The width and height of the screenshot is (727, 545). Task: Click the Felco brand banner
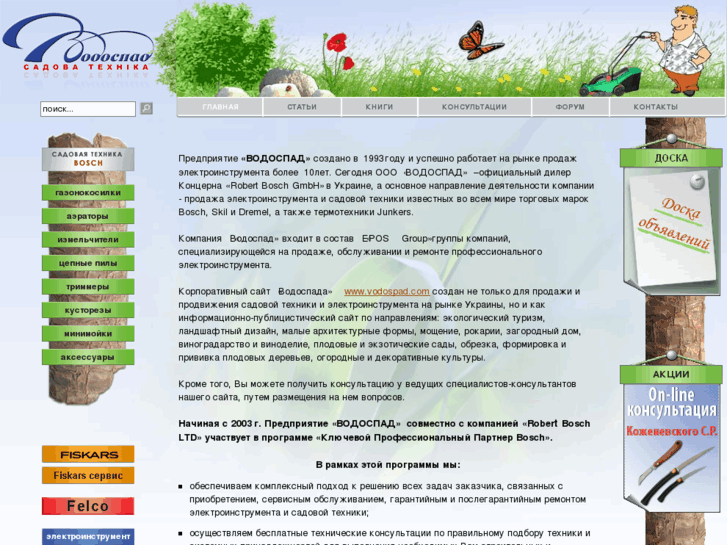click(x=88, y=506)
